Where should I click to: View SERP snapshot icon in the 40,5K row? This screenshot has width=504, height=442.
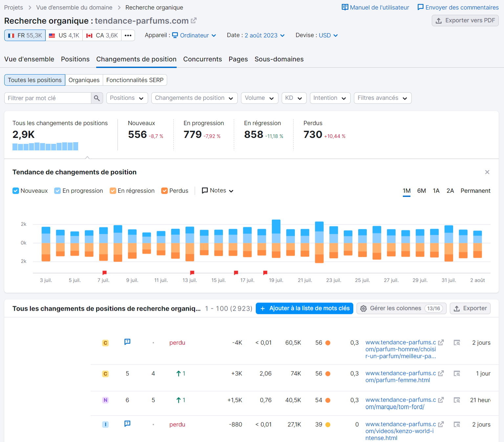tap(457, 400)
